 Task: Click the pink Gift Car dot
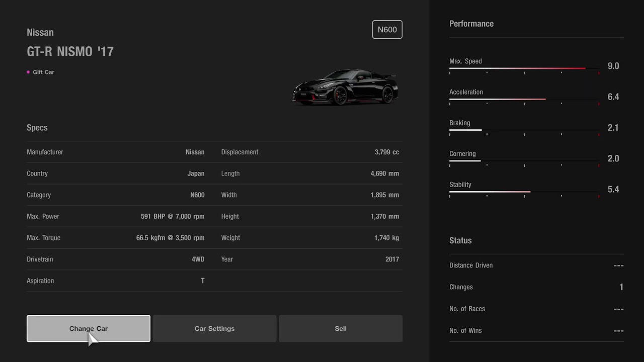[x=28, y=72]
